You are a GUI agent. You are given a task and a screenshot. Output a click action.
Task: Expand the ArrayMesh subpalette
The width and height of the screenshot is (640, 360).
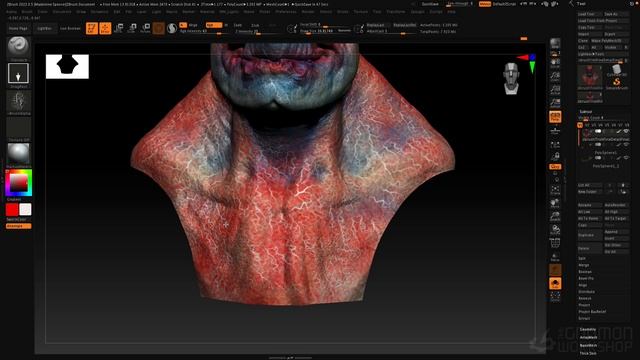(589, 338)
